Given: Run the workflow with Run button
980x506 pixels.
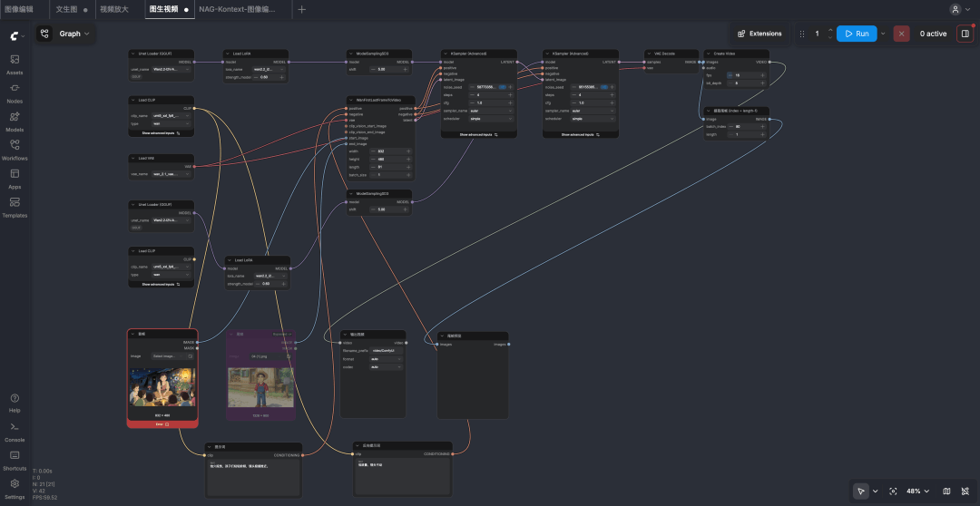Looking at the screenshot, I should [x=857, y=34].
